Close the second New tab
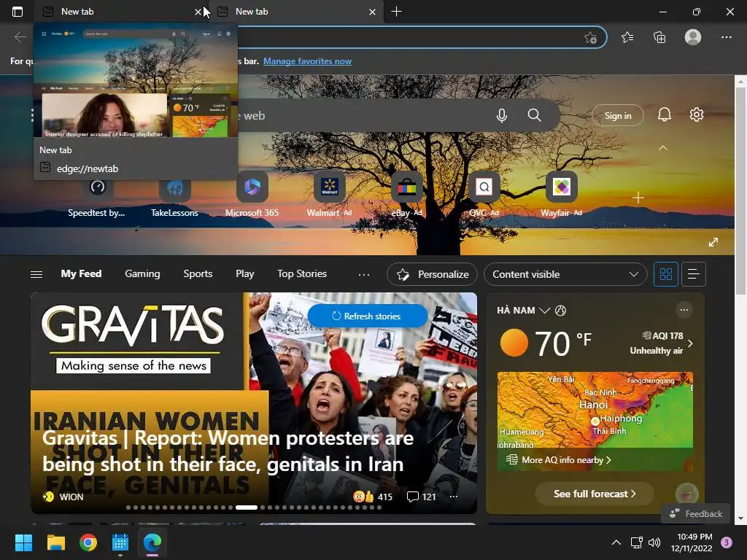747x560 pixels. tap(372, 12)
